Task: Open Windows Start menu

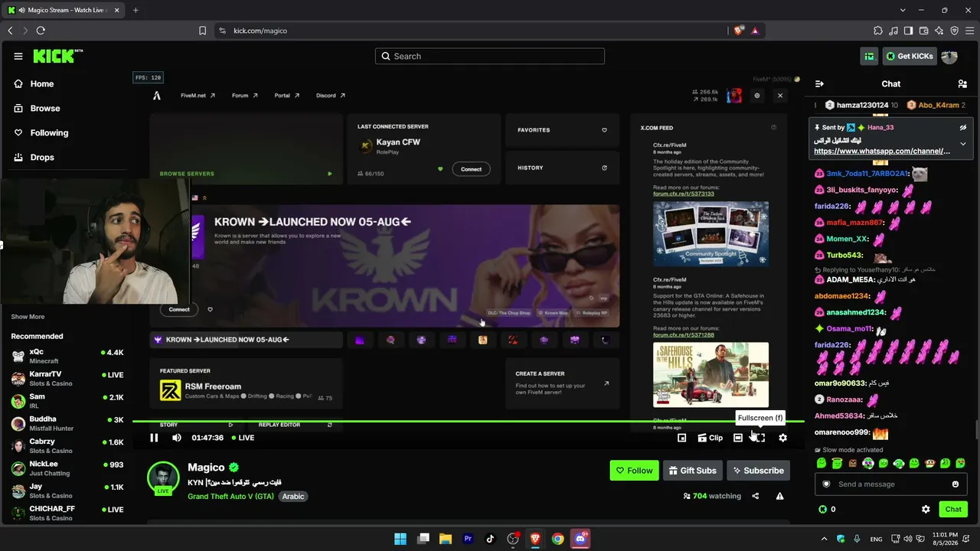Action: click(400, 539)
